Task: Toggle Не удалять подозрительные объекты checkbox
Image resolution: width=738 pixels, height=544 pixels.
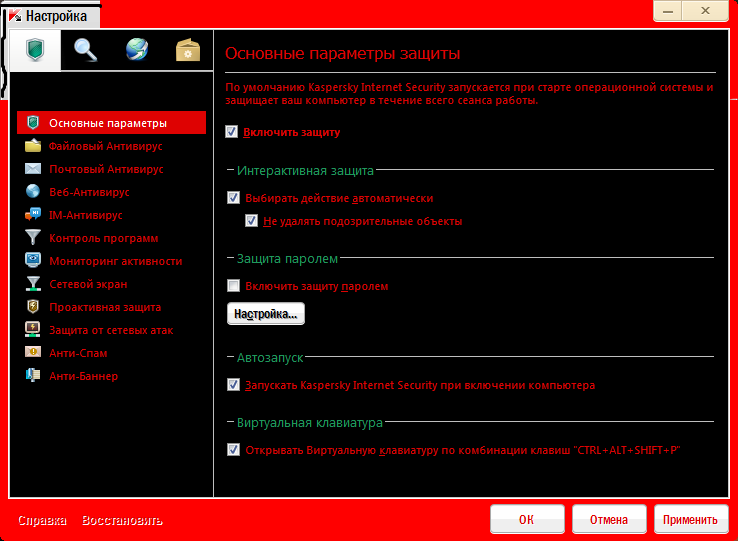Action: (251, 221)
